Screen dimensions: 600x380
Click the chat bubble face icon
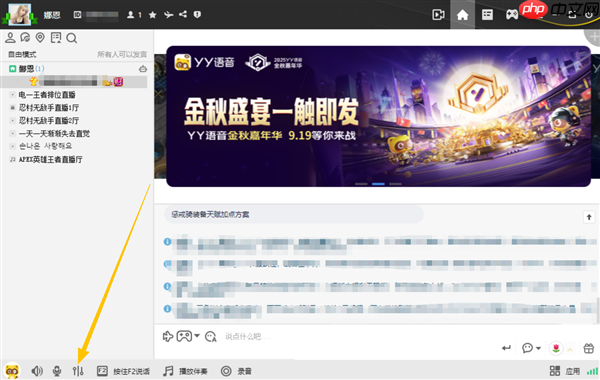(x=527, y=348)
